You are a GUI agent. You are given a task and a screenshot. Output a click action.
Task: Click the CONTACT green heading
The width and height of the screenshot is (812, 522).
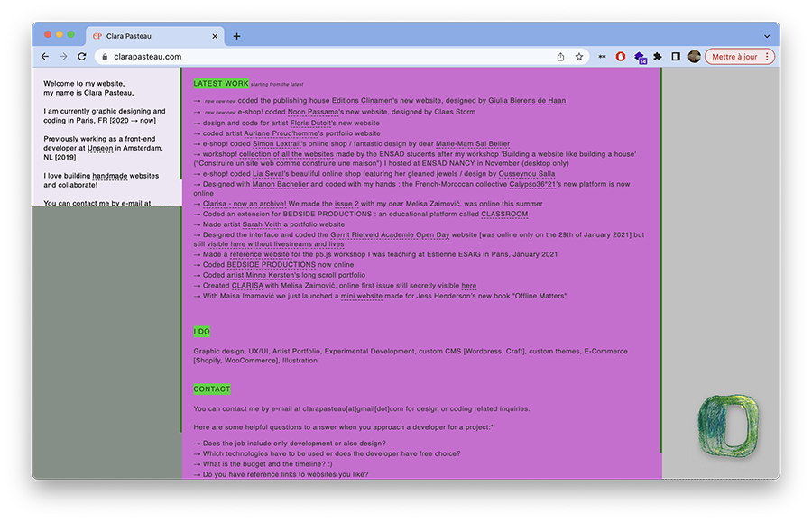click(x=212, y=389)
